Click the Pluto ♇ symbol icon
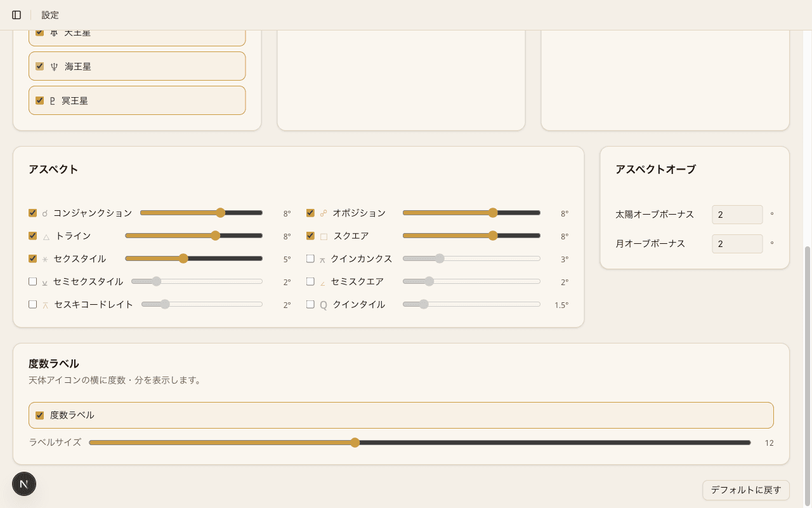Viewport: 812px width, 508px height. pyautogui.click(x=53, y=100)
